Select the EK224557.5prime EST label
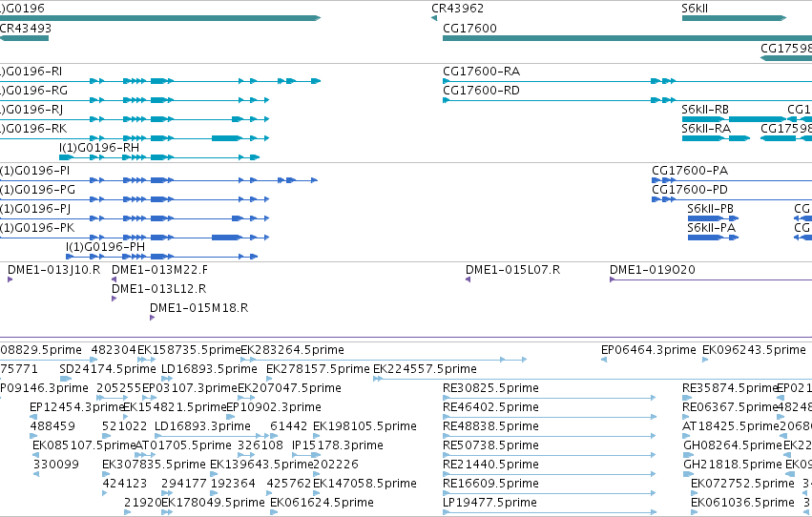 tap(425, 369)
